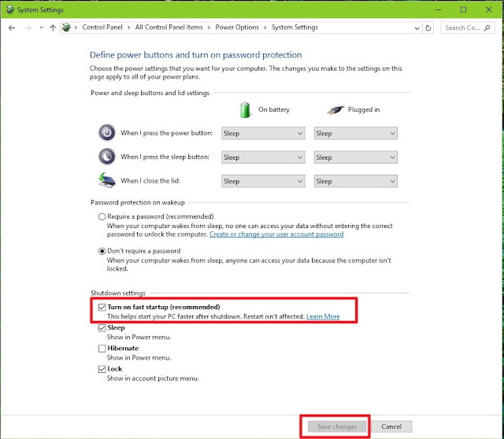Viewport: 504px width, 439px height.
Task: Navigate to Power Options breadcrumb
Action: coord(237,28)
